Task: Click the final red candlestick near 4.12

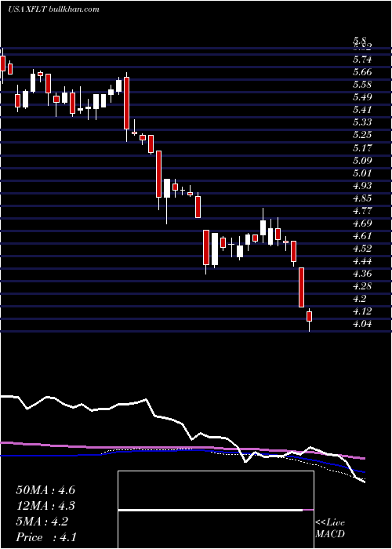Action: click(309, 317)
